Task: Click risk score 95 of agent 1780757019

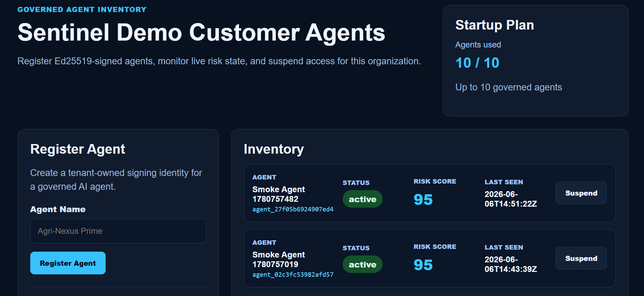Action: tap(423, 265)
